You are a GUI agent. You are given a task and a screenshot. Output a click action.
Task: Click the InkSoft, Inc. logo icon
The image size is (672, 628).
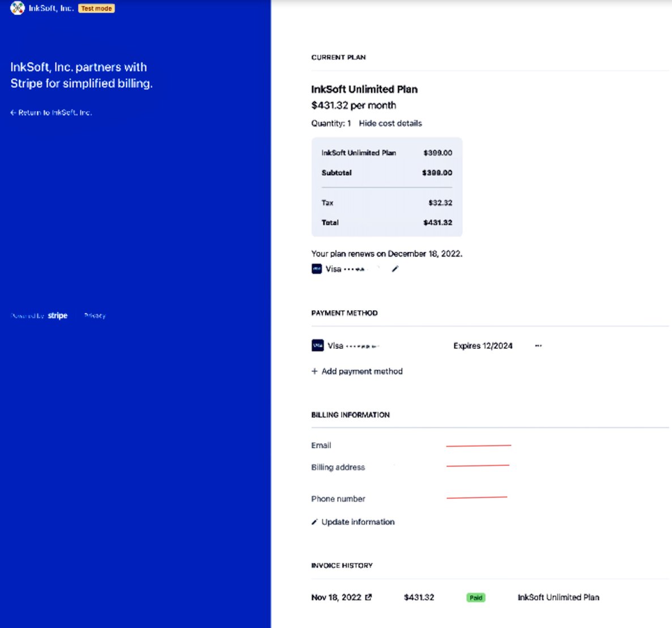coord(17,9)
